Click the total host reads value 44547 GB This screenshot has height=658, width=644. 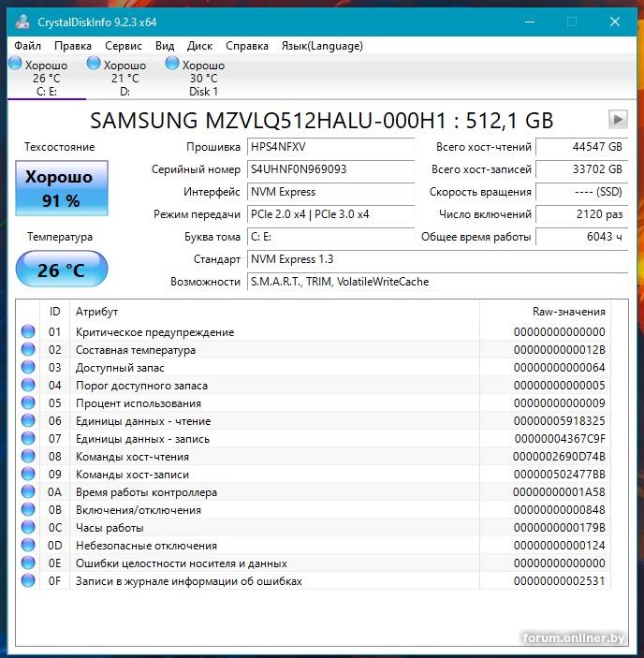click(582, 147)
